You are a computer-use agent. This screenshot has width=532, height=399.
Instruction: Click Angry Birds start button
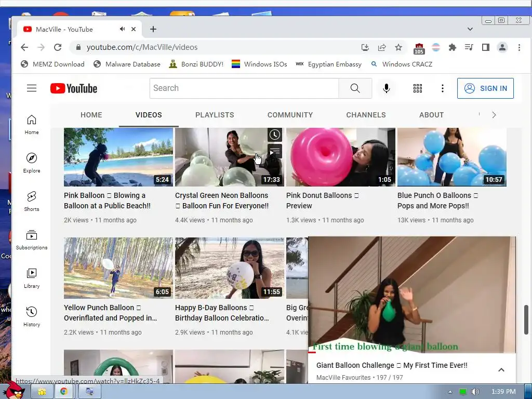pyautogui.click(x=14, y=390)
